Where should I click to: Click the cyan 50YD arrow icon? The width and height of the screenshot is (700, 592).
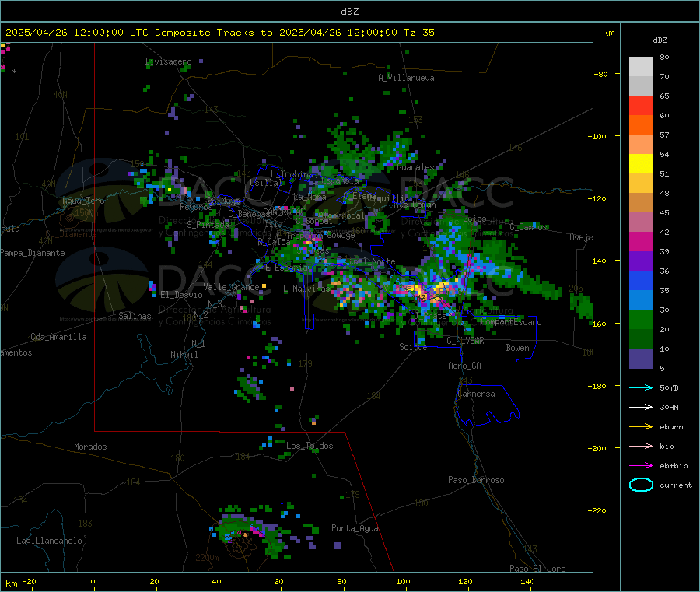click(x=641, y=387)
